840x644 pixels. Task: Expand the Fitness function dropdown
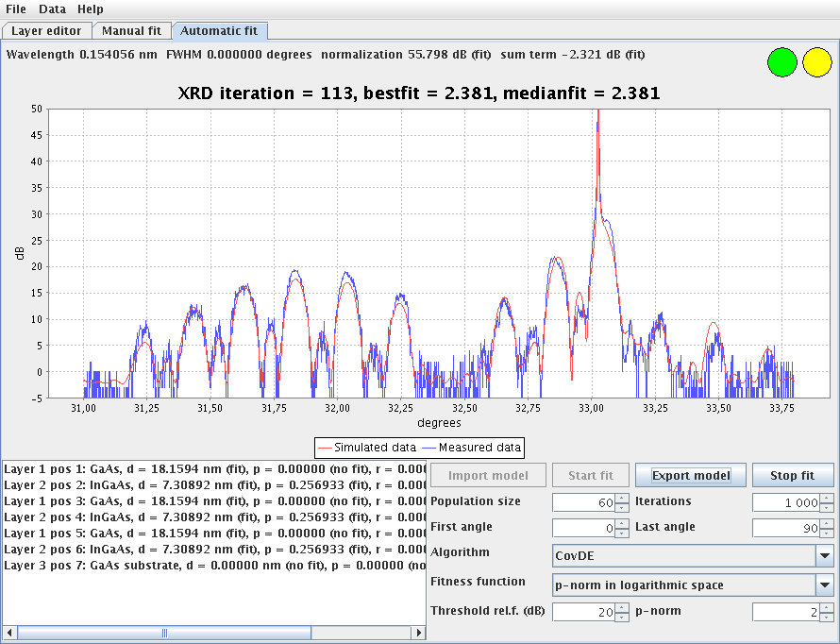tap(824, 585)
